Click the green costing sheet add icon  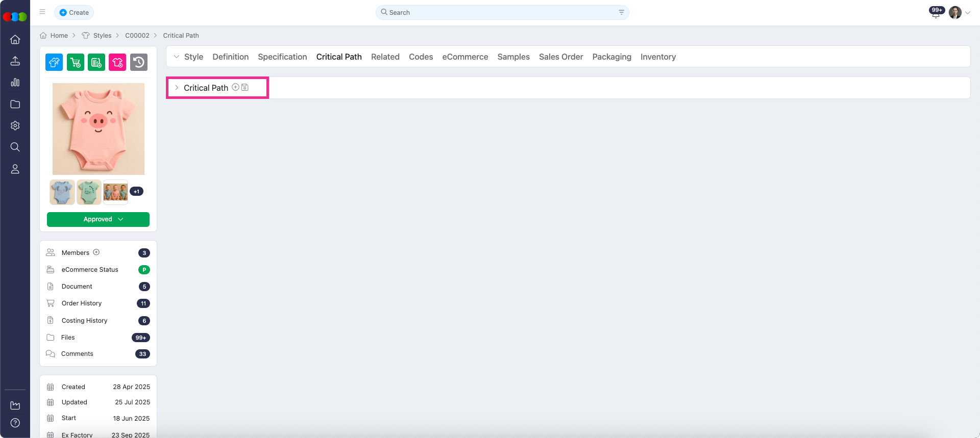pos(96,62)
